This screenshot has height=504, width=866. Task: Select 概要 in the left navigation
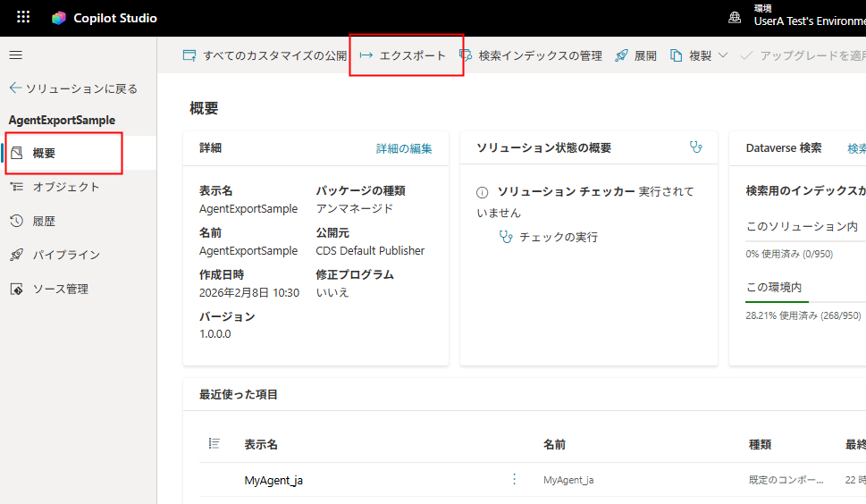45,153
